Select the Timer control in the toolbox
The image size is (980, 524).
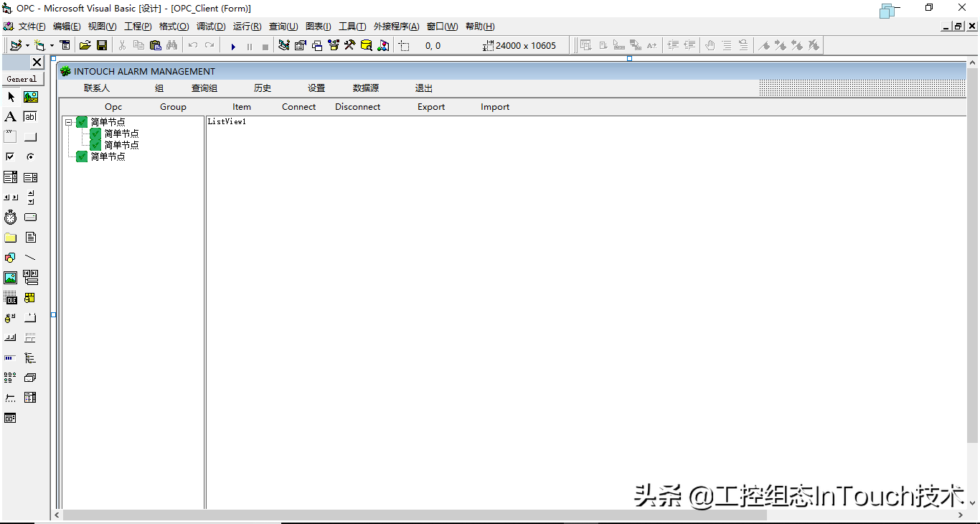click(11, 217)
